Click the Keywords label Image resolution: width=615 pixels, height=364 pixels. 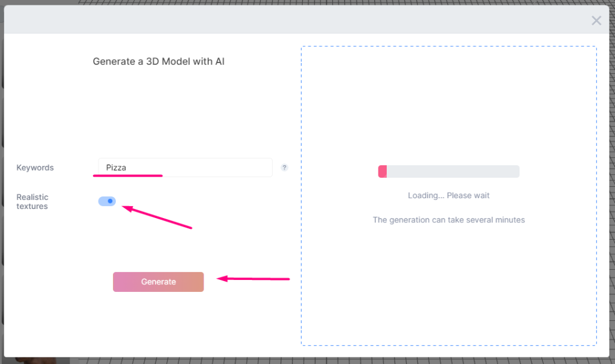[35, 168]
